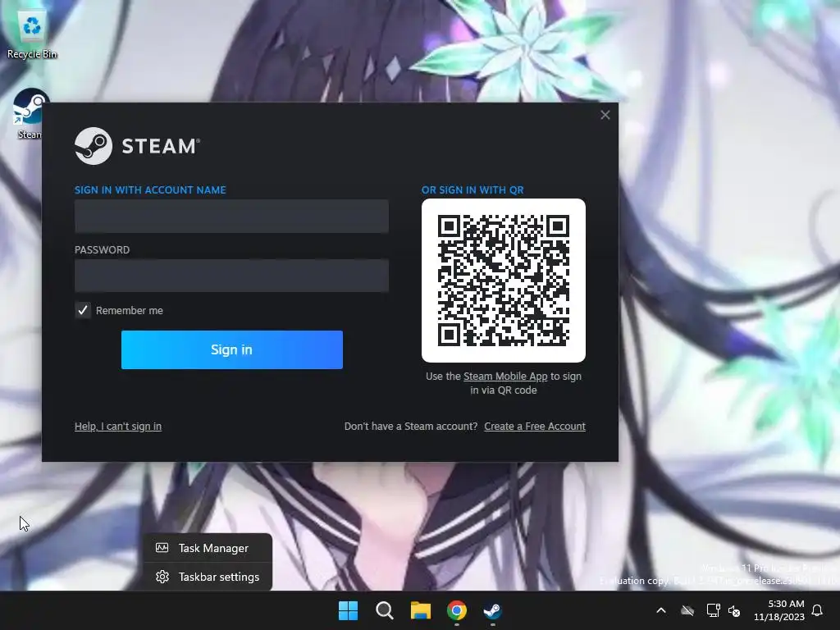Switch to Google Chrome on the taskbar
The image size is (840, 630).
point(457,610)
